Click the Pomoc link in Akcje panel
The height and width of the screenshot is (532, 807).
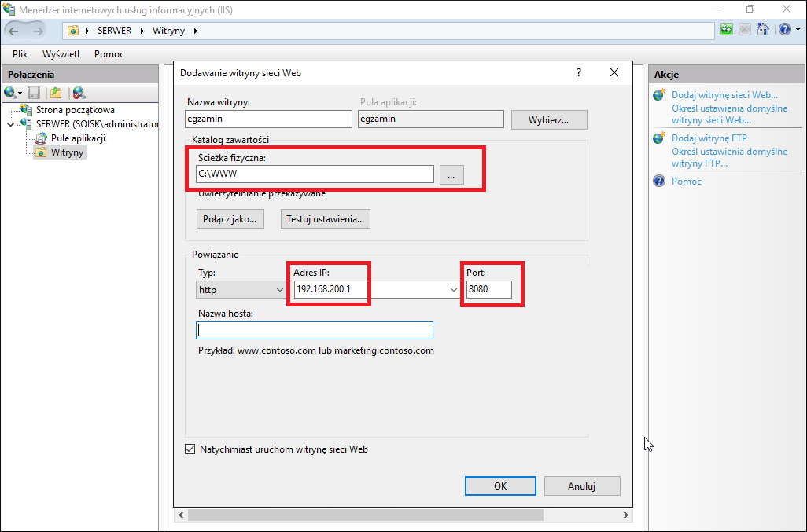(687, 182)
